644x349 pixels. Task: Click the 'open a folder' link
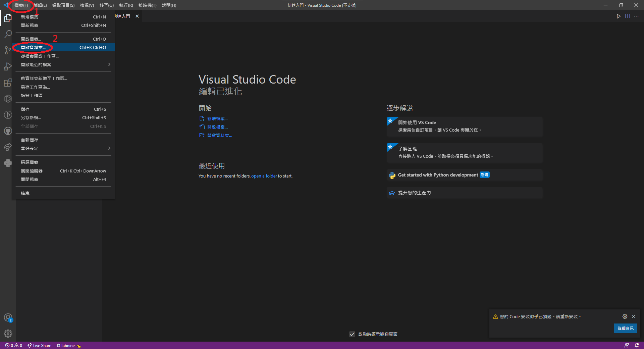pos(264,176)
